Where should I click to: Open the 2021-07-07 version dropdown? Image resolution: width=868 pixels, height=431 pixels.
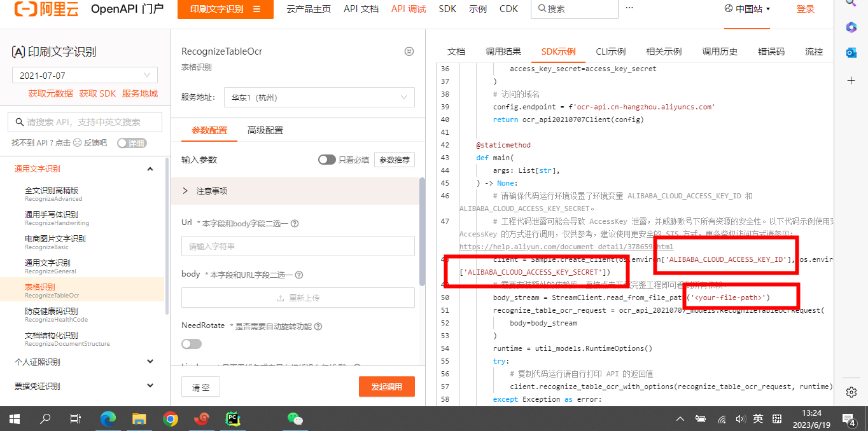[x=85, y=75]
